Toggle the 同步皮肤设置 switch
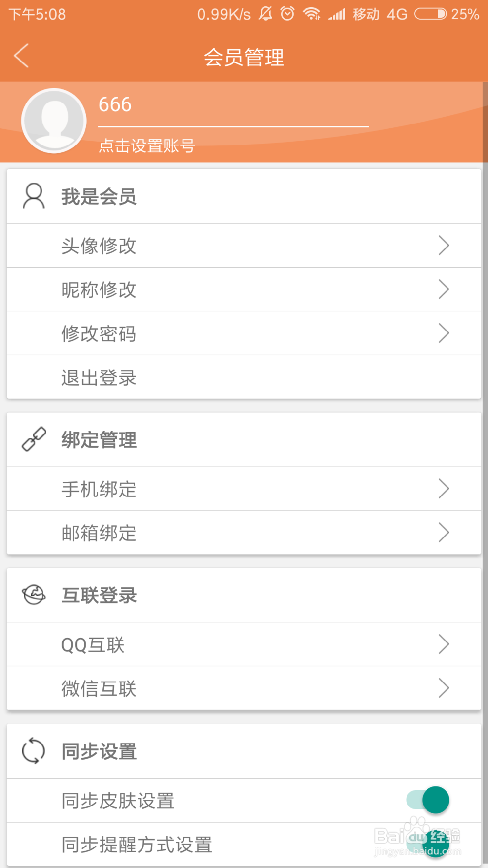This screenshot has height=868, width=488. pyautogui.click(x=428, y=800)
